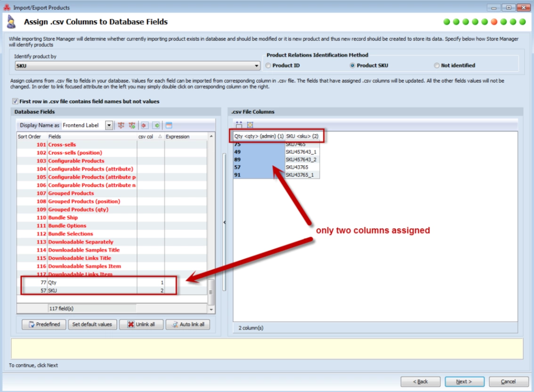The image size is (534, 392).
Task: Click the second yellow icon above csv columns
Action: click(250, 125)
